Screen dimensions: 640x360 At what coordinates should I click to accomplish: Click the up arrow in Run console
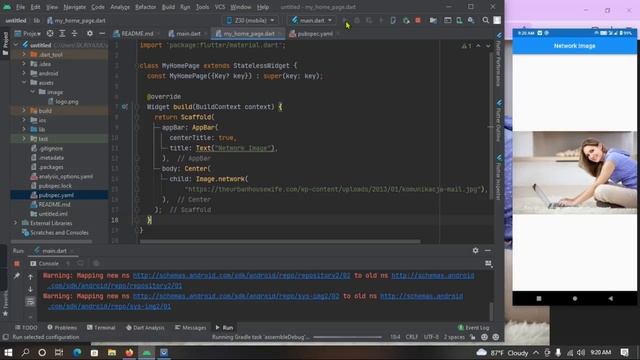click(x=30, y=277)
